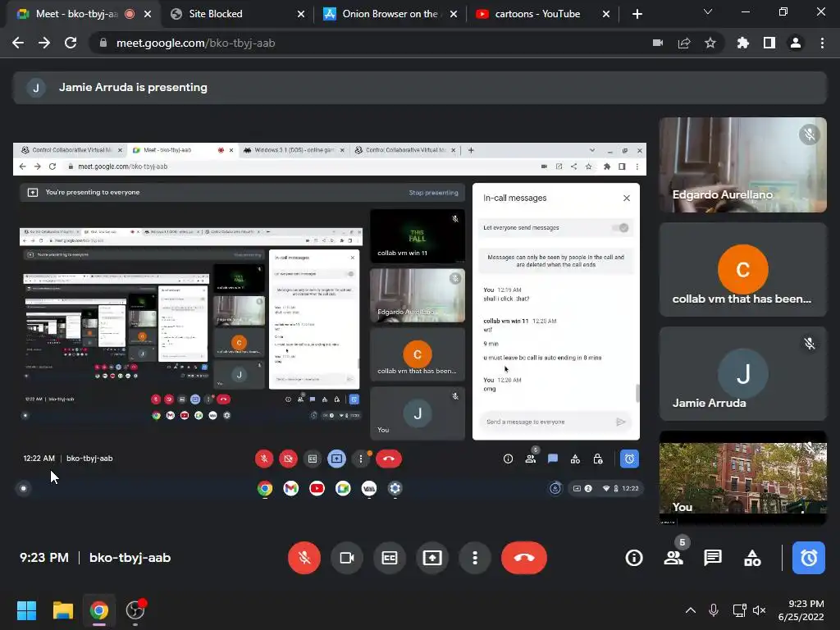Select the You self-view tile
This screenshot has width=840, height=630.
(743, 478)
